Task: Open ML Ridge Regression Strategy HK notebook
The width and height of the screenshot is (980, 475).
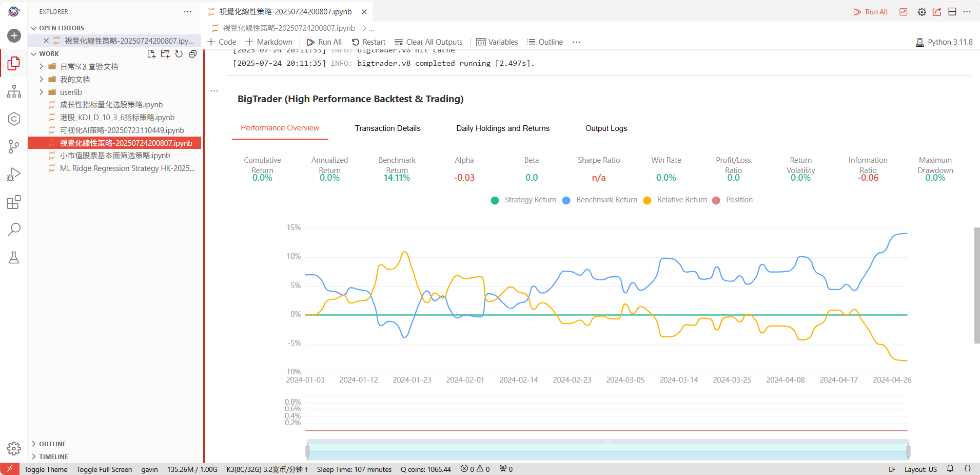Action: (127, 168)
